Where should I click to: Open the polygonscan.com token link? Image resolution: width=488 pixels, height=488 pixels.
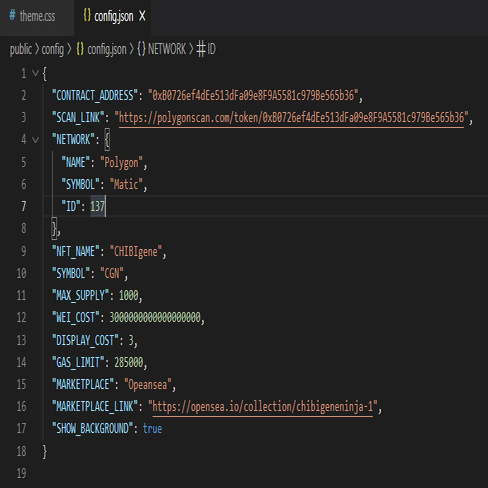pyautogui.click(x=291, y=118)
